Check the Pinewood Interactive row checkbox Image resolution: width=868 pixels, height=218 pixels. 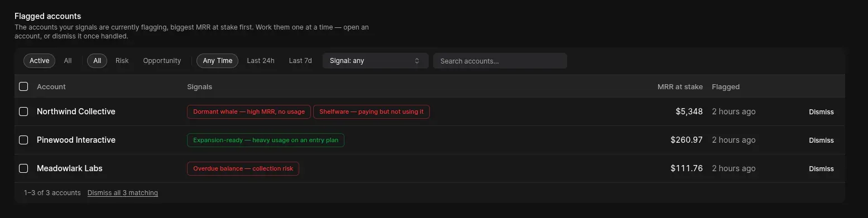[23, 140]
